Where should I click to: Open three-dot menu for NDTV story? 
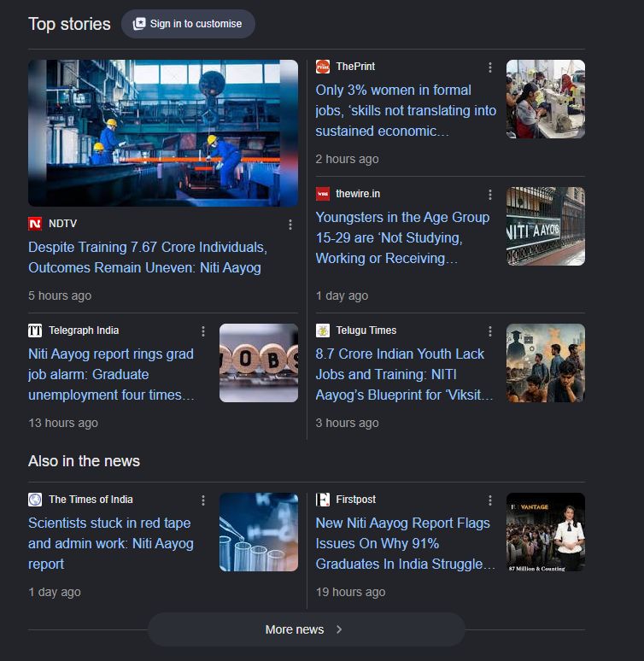point(290,225)
